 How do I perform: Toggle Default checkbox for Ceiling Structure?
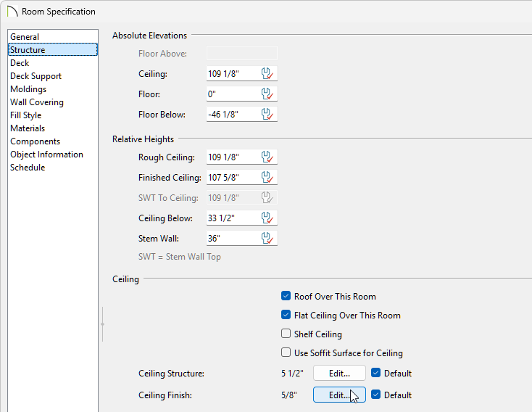375,373
